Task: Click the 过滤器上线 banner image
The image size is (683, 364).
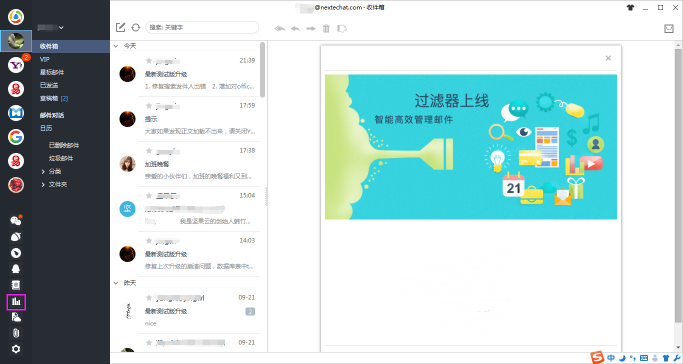Action: pos(471,147)
